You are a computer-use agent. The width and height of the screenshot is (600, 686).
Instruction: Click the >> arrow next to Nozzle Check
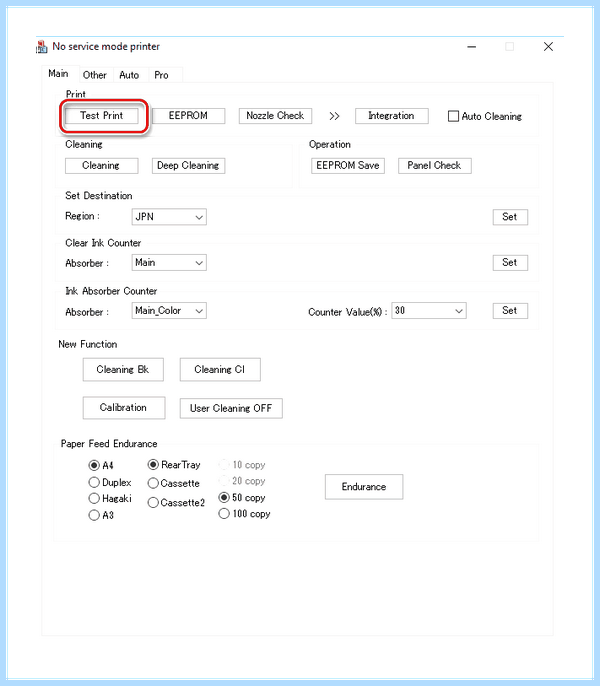pyautogui.click(x=334, y=116)
